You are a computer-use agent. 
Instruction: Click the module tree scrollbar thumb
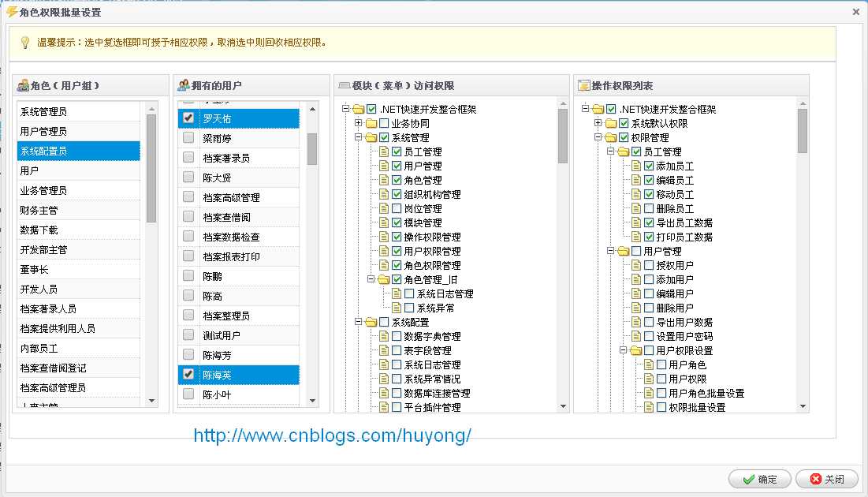(563, 136)
